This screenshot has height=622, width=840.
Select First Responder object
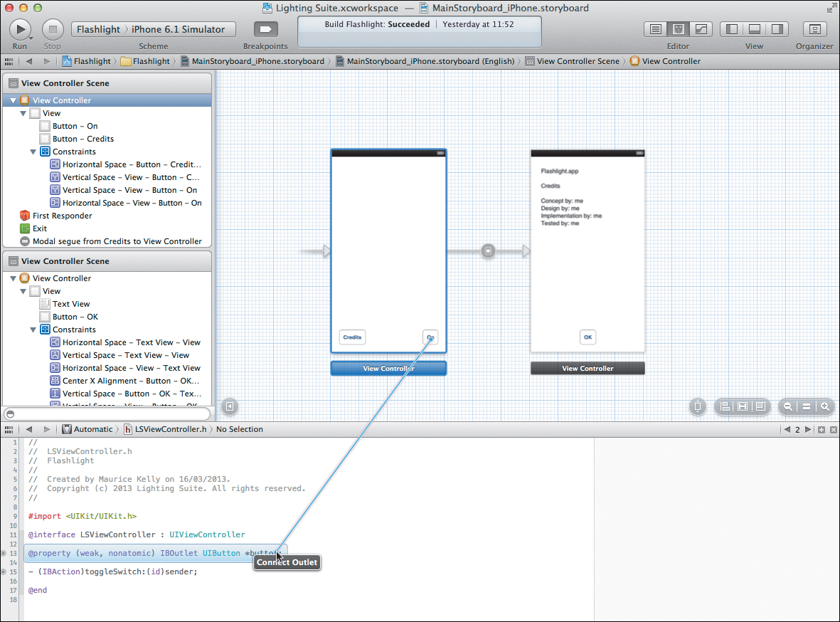(x=55, y=216)
